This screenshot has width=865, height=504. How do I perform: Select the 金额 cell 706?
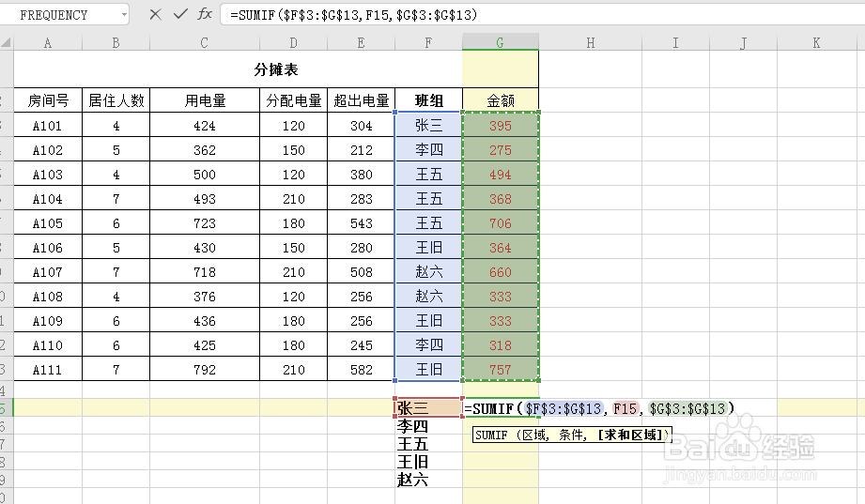coord(501,222)
